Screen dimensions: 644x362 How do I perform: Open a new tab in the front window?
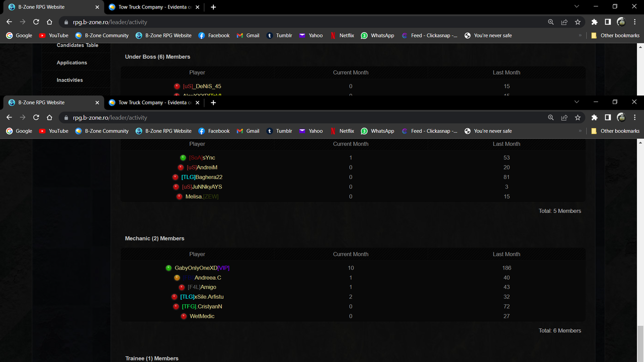[x=213, y=103]
